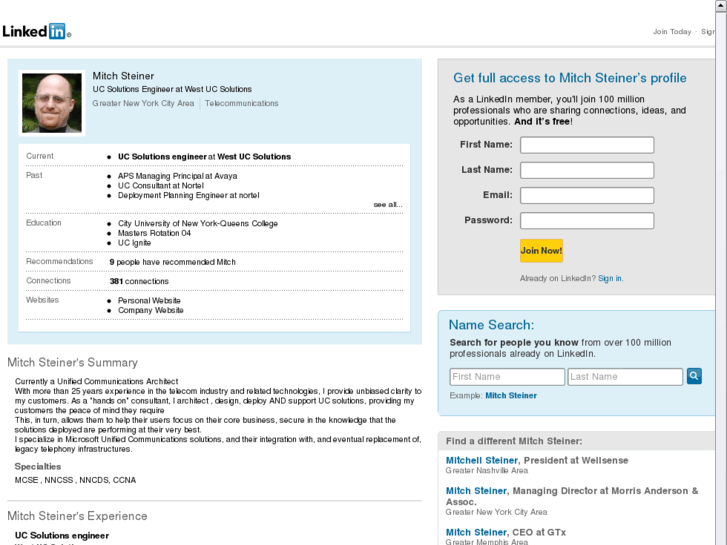Image resolution: width=727 pixels, height=545 pixels.
Task: Click Mitch Steiner's Experience heading
Action: coord(77,516)
